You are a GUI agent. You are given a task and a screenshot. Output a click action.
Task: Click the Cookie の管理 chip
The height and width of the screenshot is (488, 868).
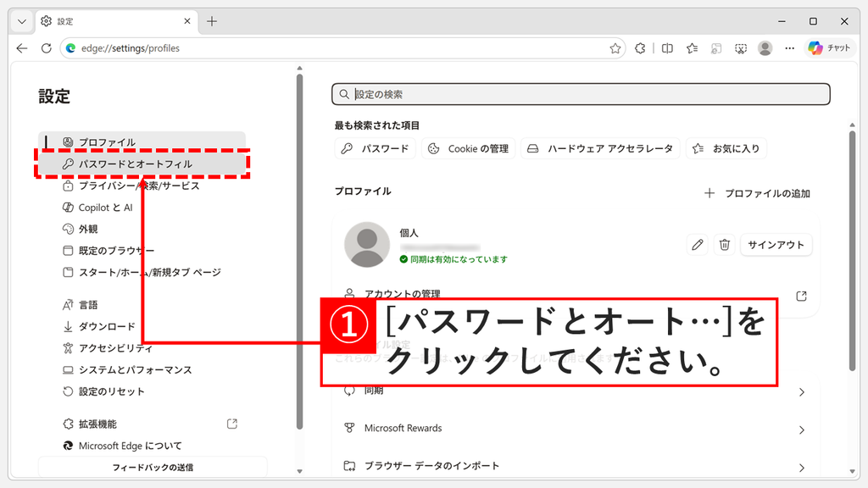click(468, 148)
